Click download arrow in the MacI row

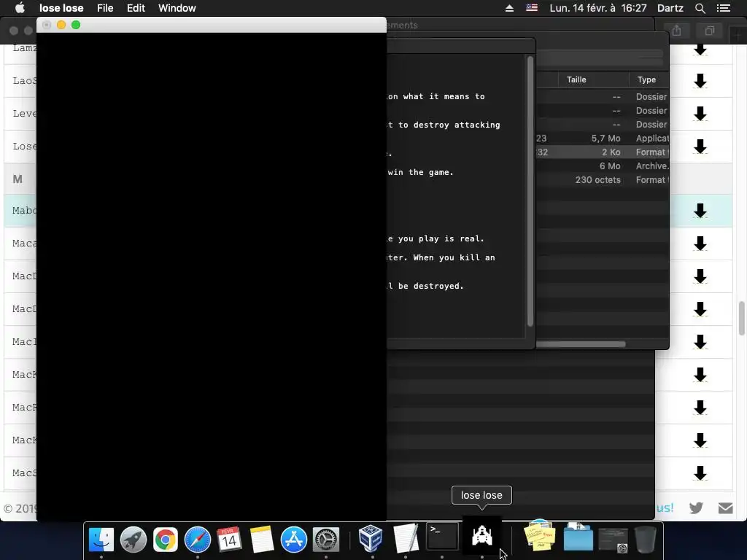click(700, 341)
